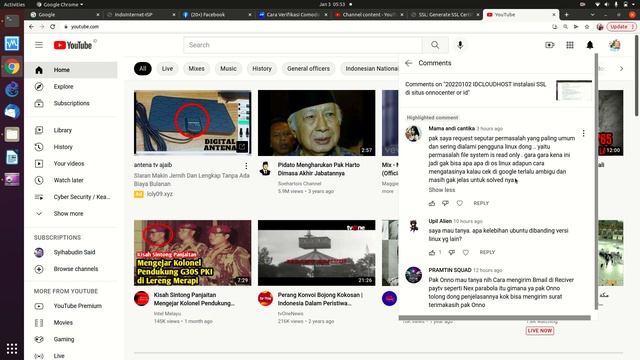Reload the page with the browser refresh icon
Image resolution: width=640 pixels, height=360 pixels.
(53, 27)
